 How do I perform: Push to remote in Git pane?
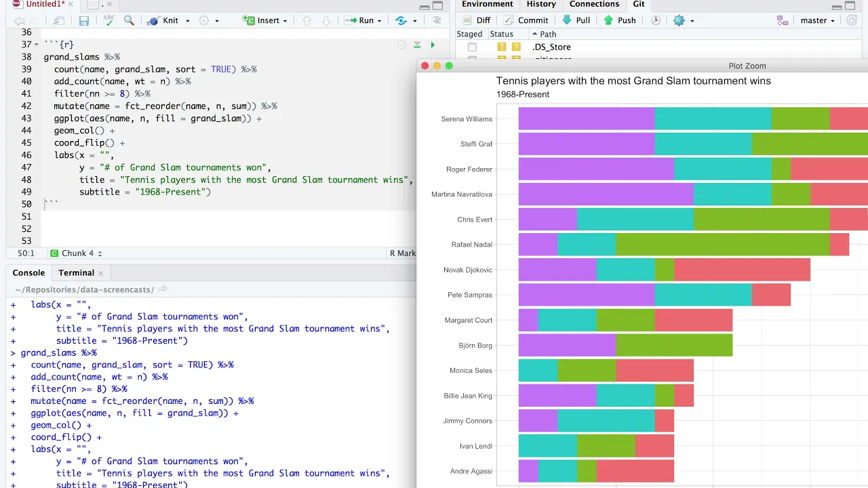pyautogui.click(x=620, y=20)
